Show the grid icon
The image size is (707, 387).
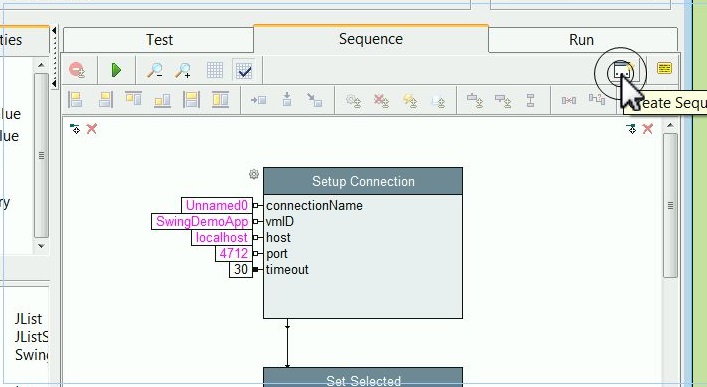click(x=215, y=70)
